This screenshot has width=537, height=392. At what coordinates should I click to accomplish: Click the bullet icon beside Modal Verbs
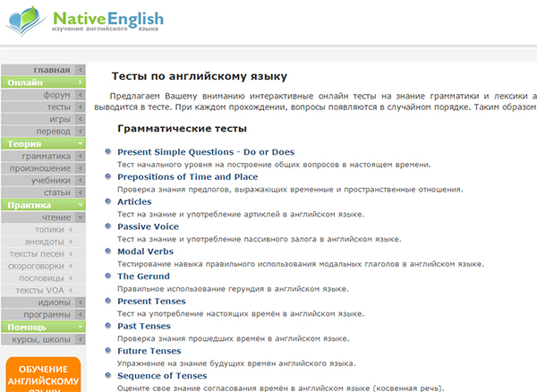point(109,252)
